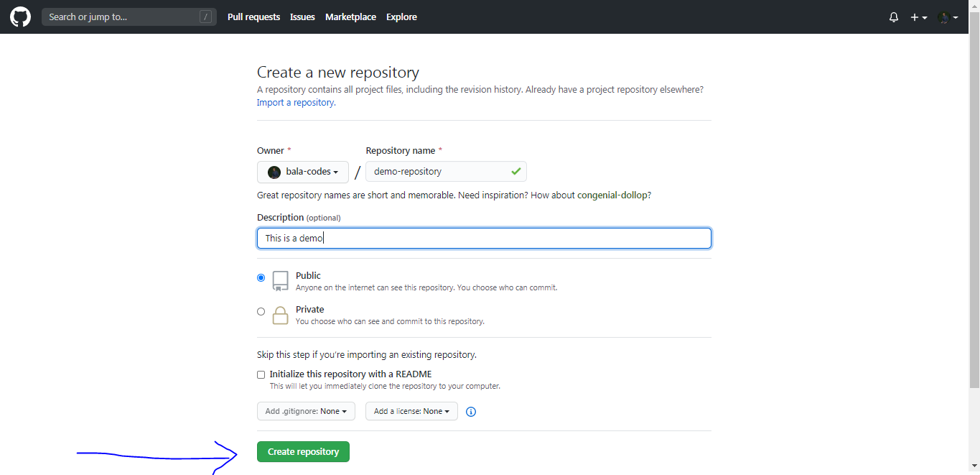This screenshot has width=980, height=475.
Task: Enable Initialize this repository with a README
Action: [261, 374]
